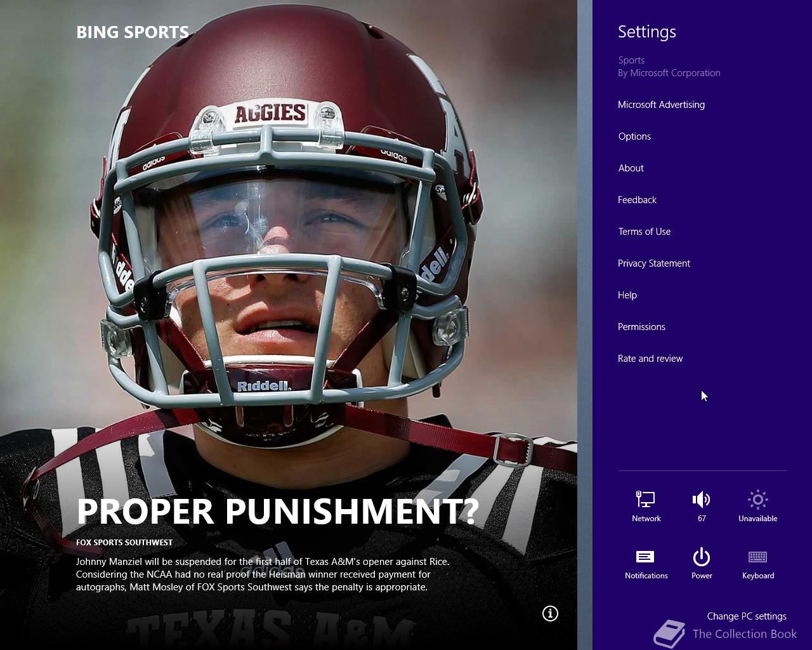The height and width of the screenshot is (650, 812).
Task: Open the FOX SPORTS SOUTHWEST source label
Action: 124,543
